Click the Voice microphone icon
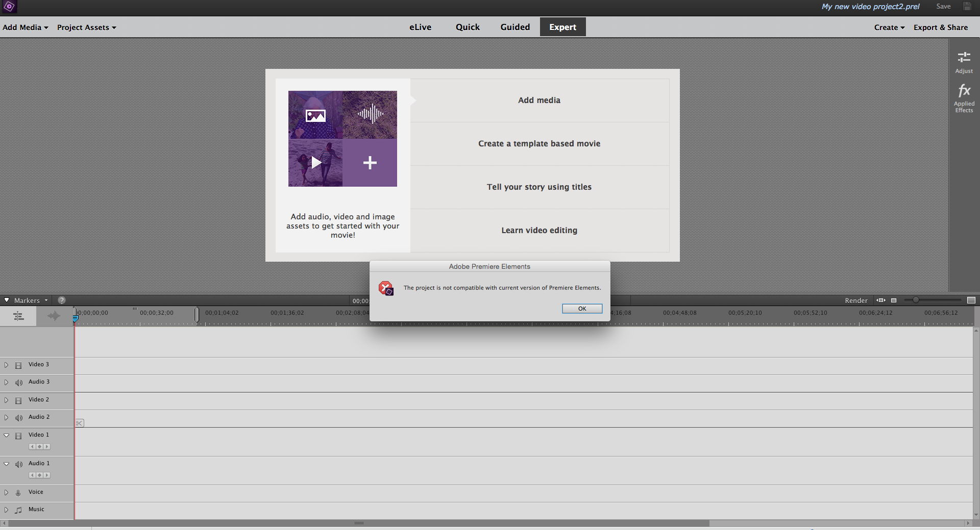 click(x=18, y=493)
